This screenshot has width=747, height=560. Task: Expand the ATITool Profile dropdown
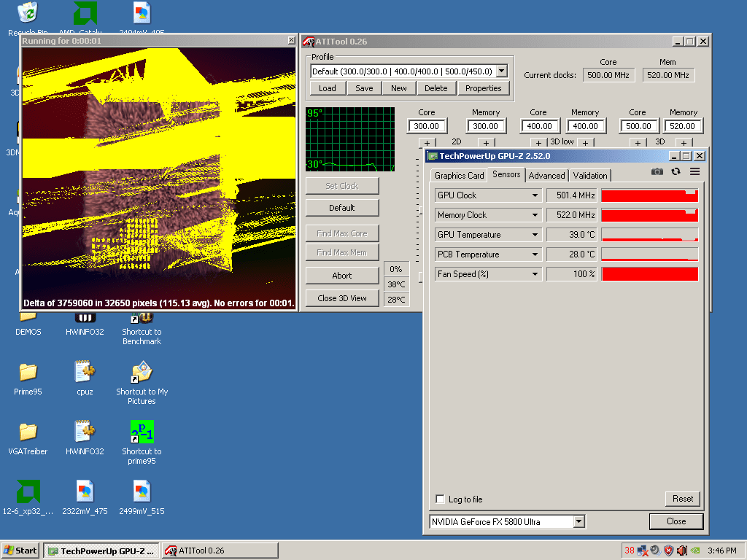click(x=502, y=71)
